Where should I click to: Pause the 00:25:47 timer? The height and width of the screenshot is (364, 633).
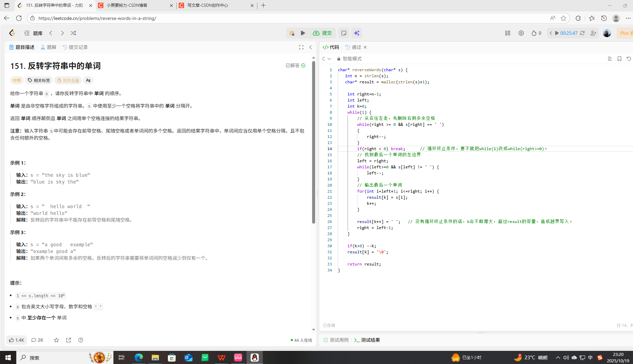pos(556,33)
